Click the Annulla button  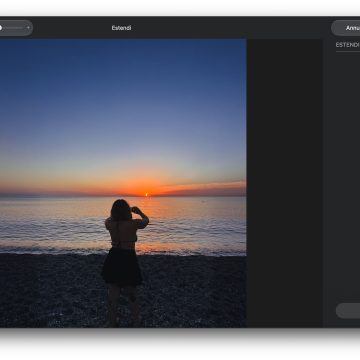point(346,28)
